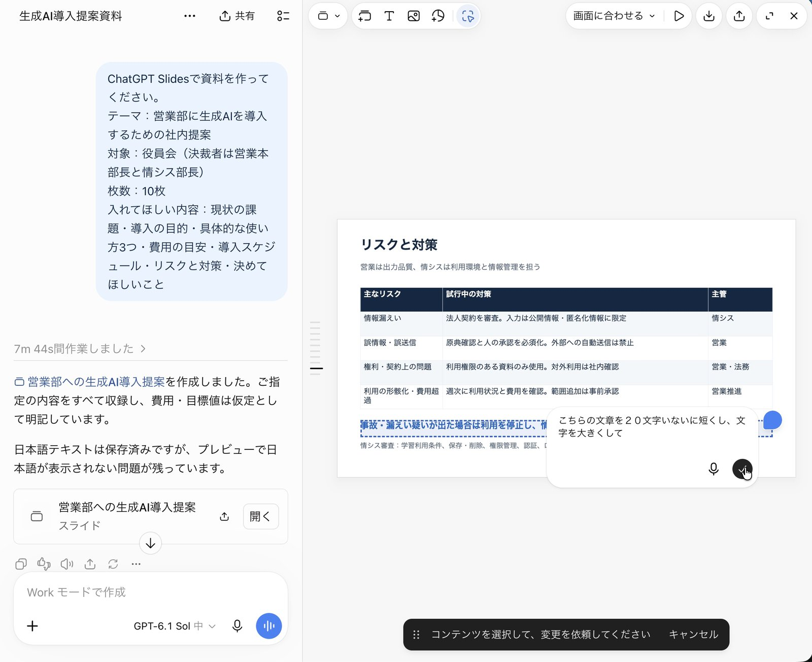
Task: Expand the slide viewer to fullscreen
Action: pos(769,16)
